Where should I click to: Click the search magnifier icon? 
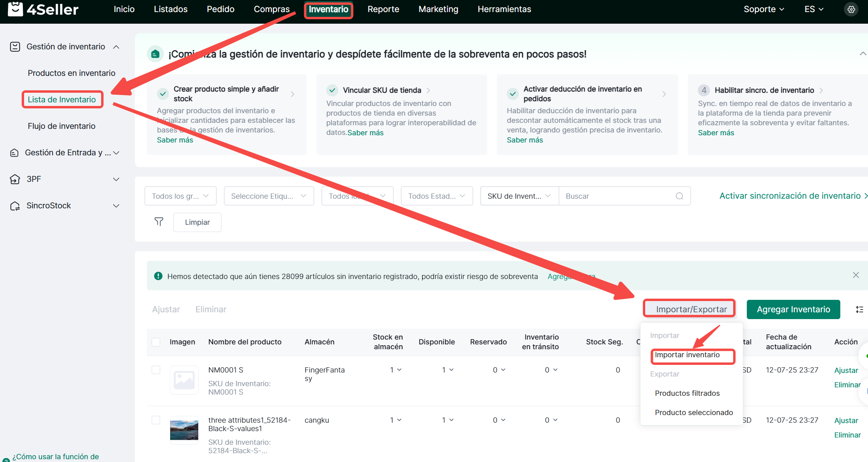click(679, 196)
